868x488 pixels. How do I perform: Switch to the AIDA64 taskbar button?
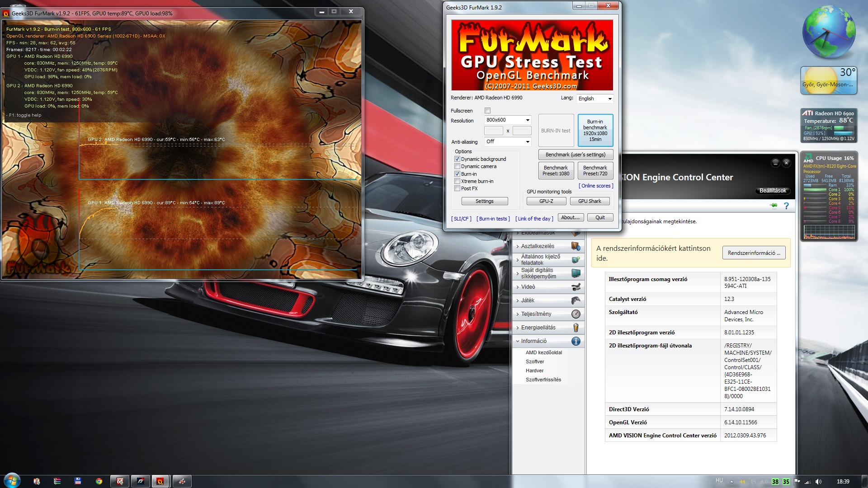(120, 481)
